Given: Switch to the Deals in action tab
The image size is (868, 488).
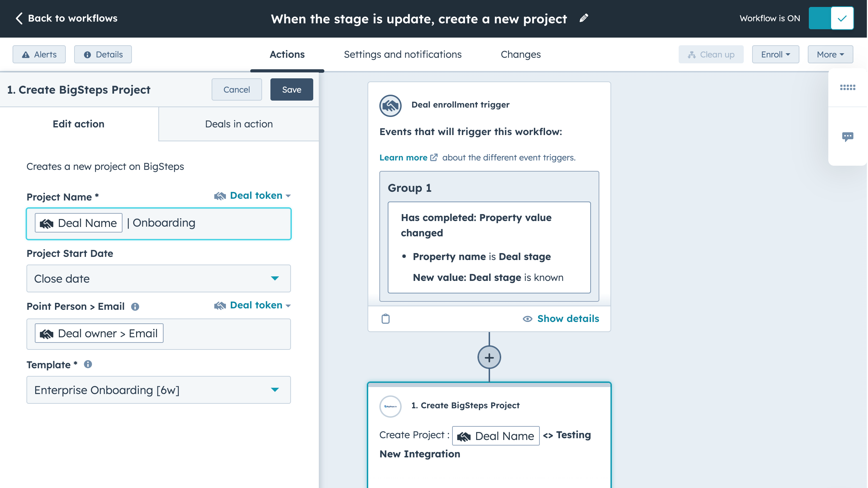Looking at the screenshot, I should coord(239,124).
